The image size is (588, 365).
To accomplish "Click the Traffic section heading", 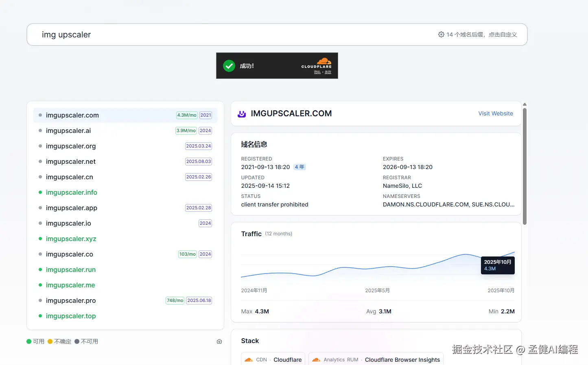I will point(251,234).
